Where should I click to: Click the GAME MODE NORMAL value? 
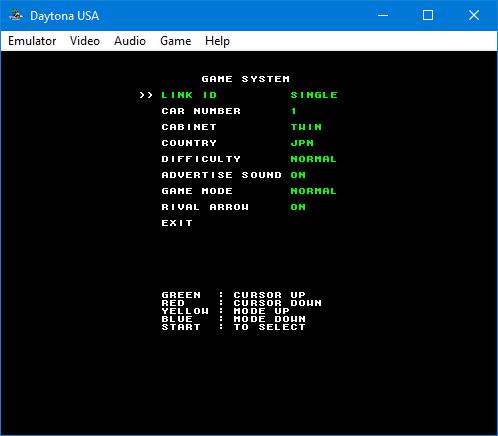(313, 191)
